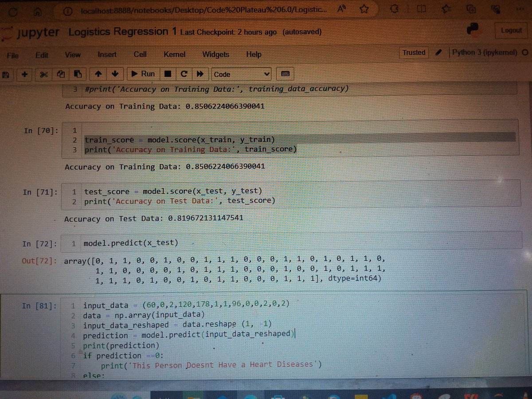This screenshot has width=532, height=399.
Task: Restart the kernel circular arrow icon
Action: point(184,74)
